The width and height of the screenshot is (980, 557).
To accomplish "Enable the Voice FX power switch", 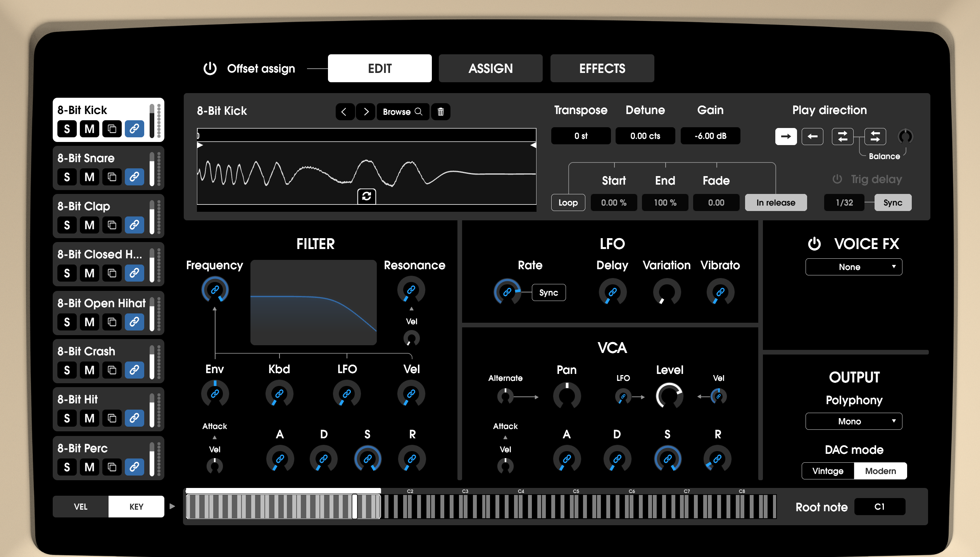I will pos(814,244).
